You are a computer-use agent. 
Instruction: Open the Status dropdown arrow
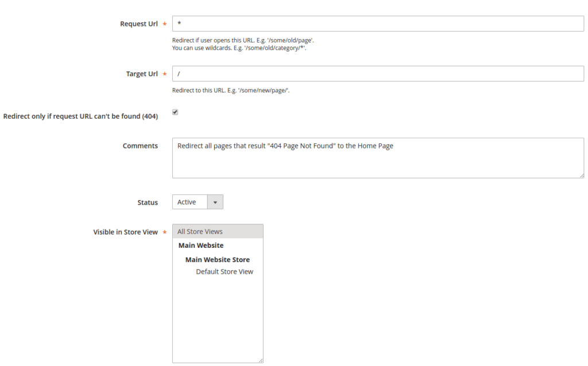pos(215,202)
